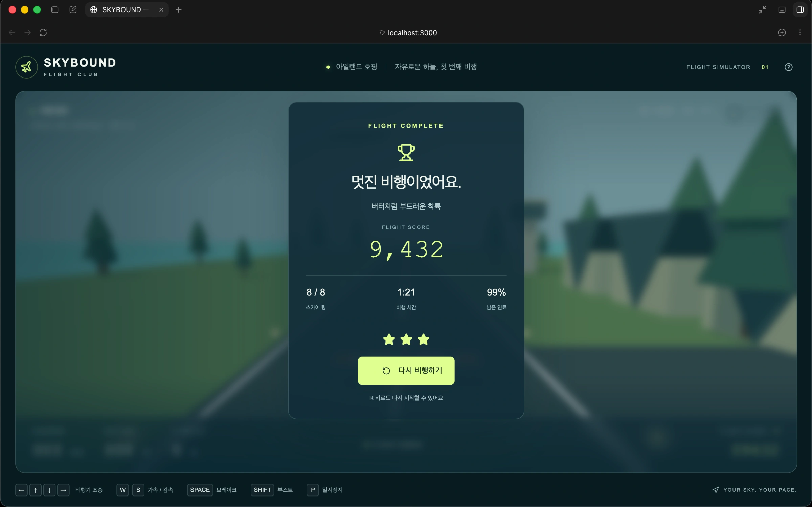Click the trophy icon in results card
Viewport: 812px width, 507px height.
coord(406,152)
